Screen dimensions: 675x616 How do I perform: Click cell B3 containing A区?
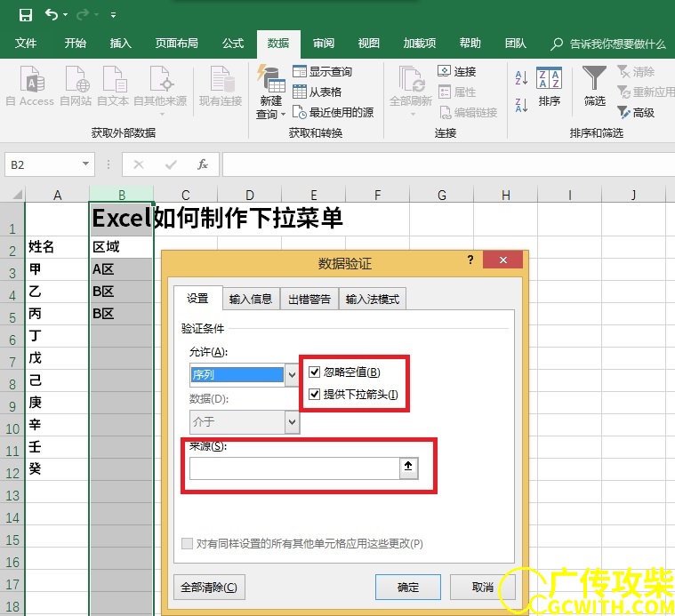coord(121,269)
